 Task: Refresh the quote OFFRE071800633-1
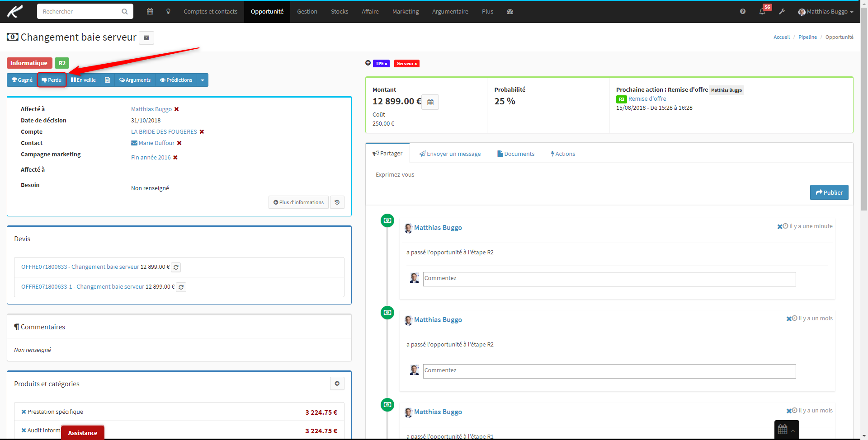click(x=181, y=287)
